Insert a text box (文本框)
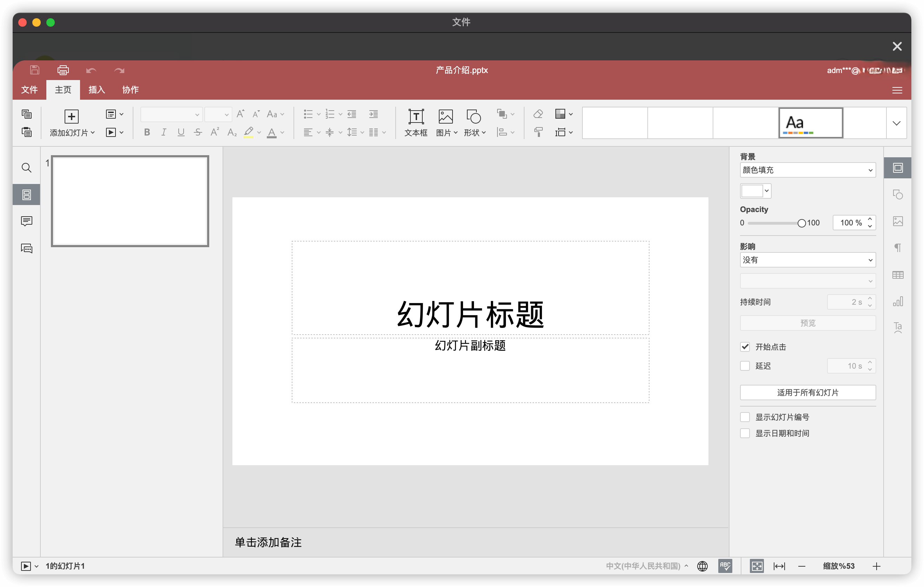Image resolution: width=924 pixels, height=587 pixels. click(416, 123)
